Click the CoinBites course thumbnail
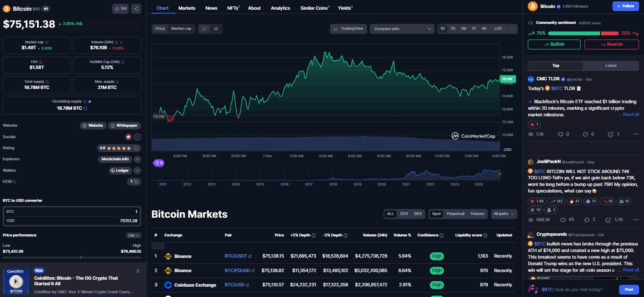644x297 pixels. click(16, 281)
